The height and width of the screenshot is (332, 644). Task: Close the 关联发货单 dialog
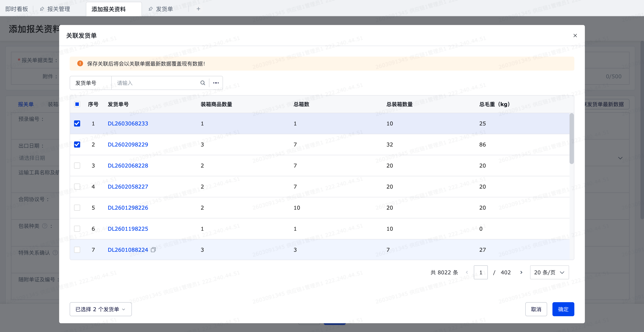pos(575,36)
